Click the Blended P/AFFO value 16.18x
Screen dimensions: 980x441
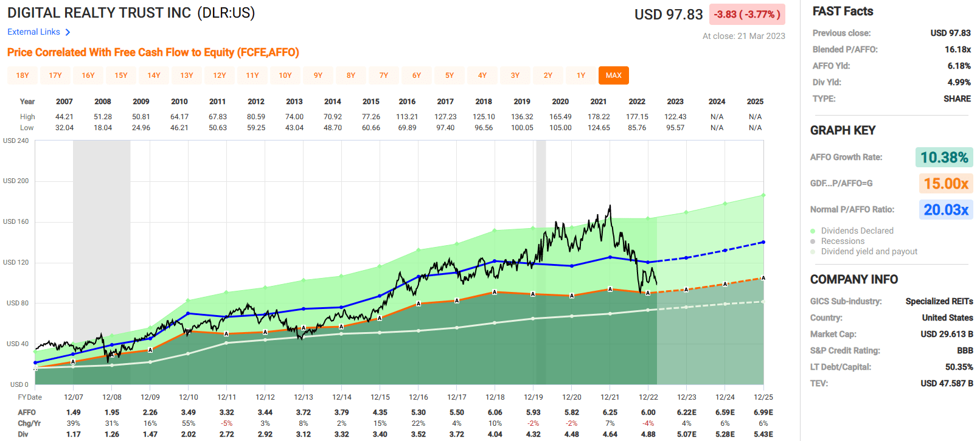click(957, 49)
